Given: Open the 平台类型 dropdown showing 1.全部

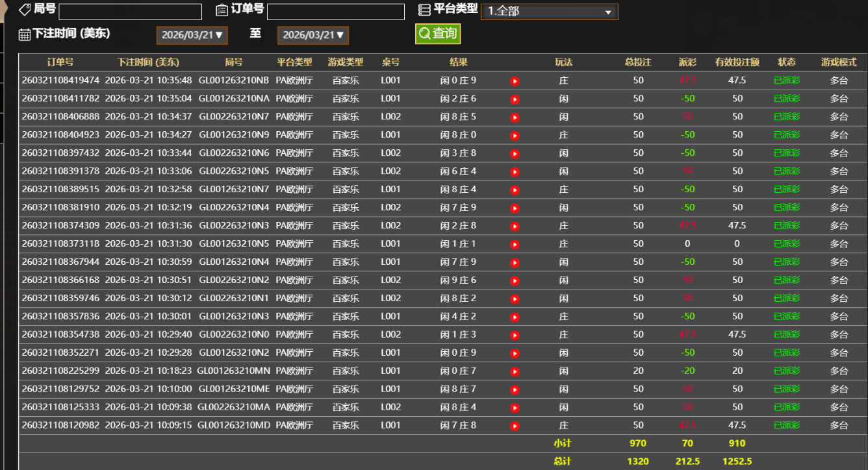Looking at the screenshot, I should (x=549, y=10).
